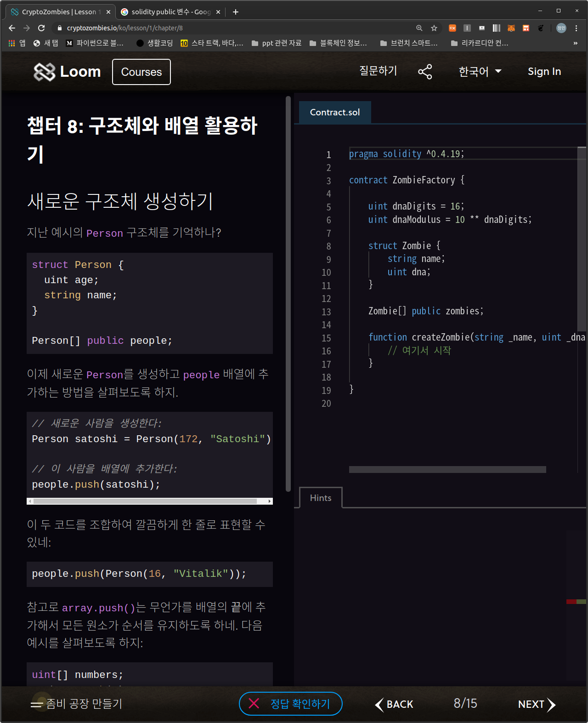Click the line number 16 in gutter
Image resolution: width=588 pixels, height=723 pixels.
pos(326,351)
